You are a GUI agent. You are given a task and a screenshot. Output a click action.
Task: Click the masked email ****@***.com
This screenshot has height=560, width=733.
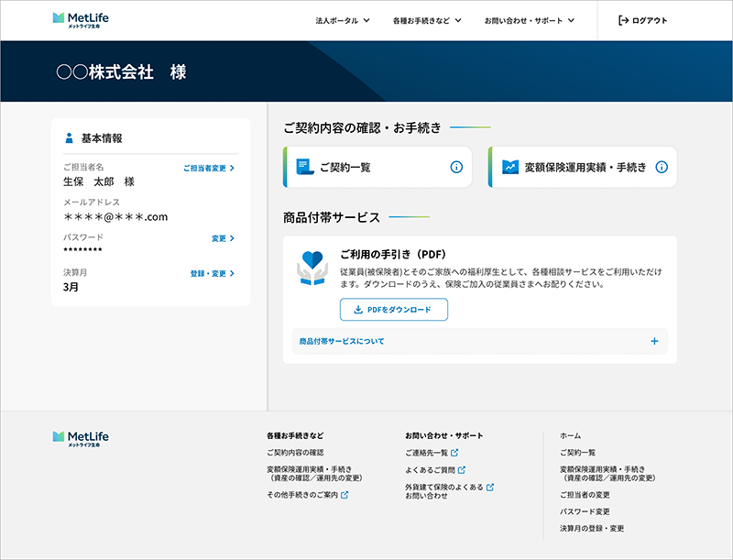pos(115,217)
